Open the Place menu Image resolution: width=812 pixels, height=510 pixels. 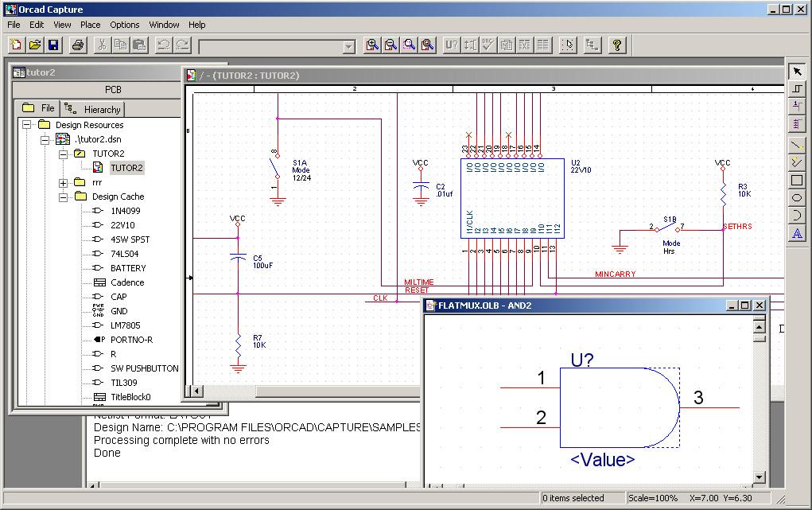[x=90, y=25]
